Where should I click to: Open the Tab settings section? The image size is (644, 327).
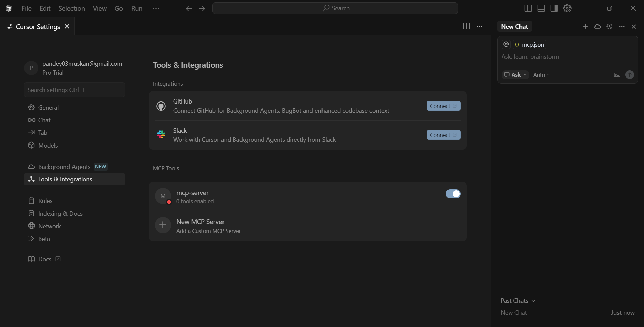75,132
